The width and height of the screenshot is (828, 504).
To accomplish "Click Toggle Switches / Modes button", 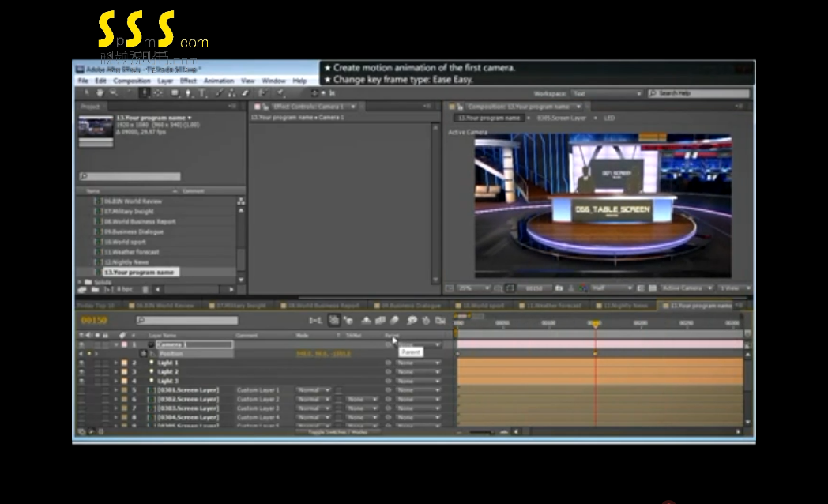I will pyautogui.click(x=338, y=431).
